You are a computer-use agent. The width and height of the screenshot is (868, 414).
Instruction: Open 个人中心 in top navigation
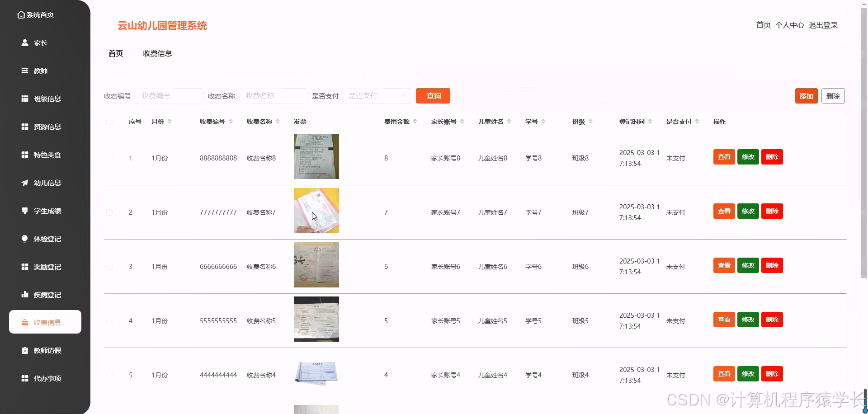790,25
